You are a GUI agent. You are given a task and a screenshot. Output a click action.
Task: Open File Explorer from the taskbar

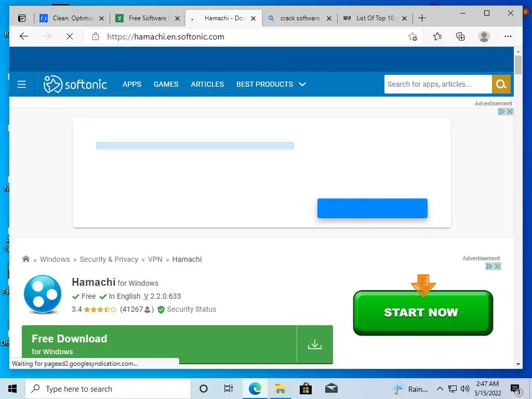[280, 389]
